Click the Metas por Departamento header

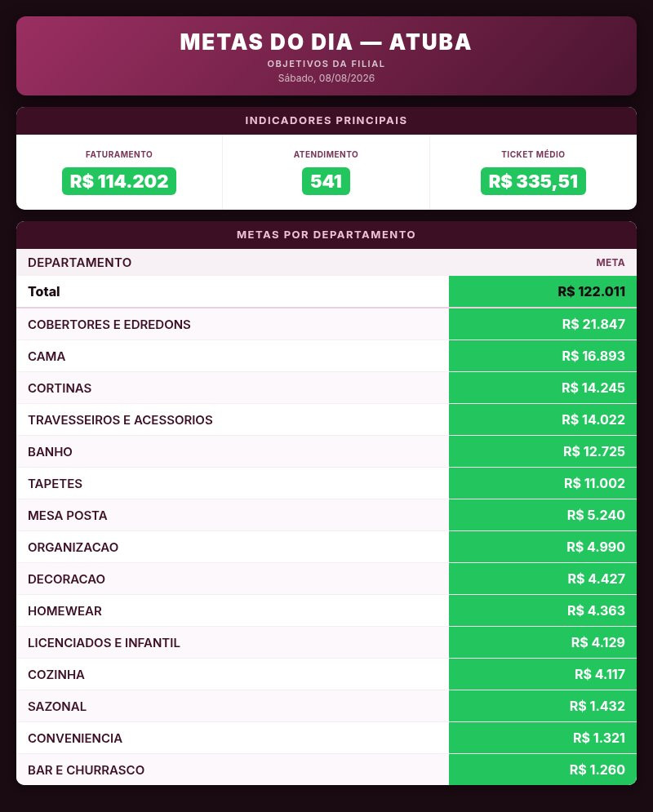point(326,234)
